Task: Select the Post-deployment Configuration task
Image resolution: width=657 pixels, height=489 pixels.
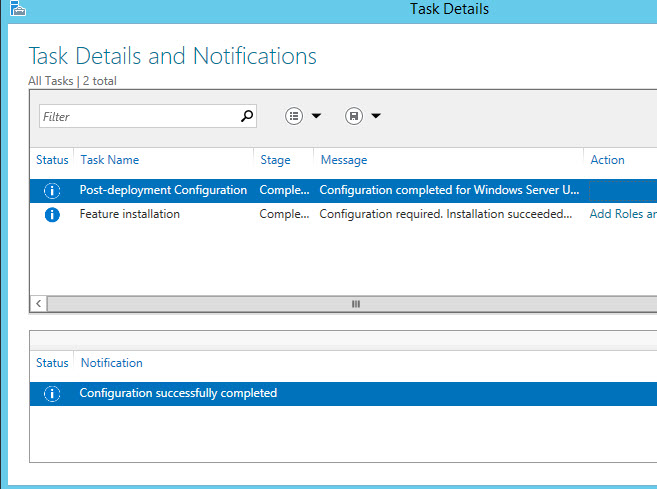Action: click(163, 190)
